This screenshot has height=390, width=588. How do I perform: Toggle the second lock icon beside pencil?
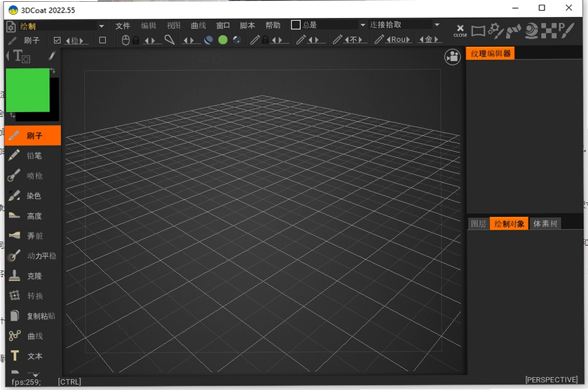[x=265, y=40]
